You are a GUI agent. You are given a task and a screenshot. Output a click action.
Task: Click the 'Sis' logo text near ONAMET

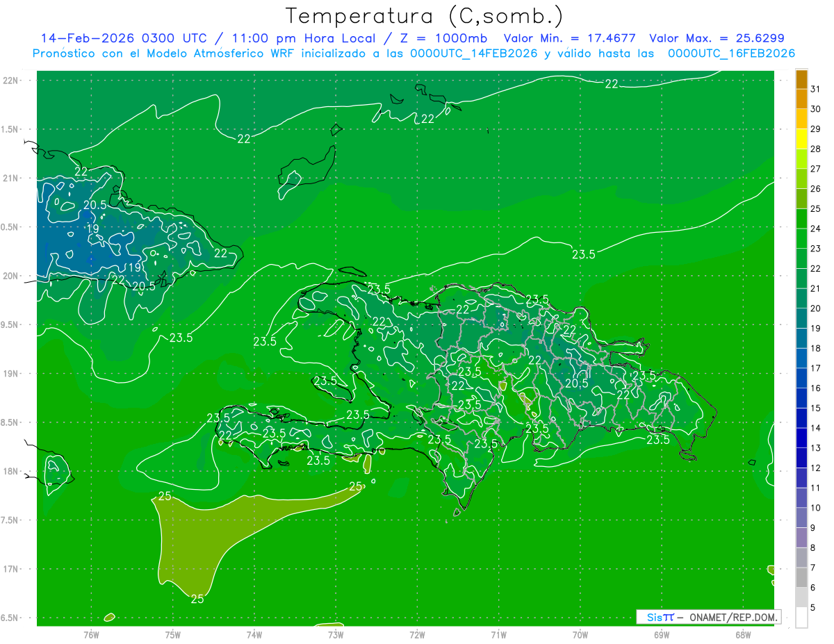coord(656,617)
